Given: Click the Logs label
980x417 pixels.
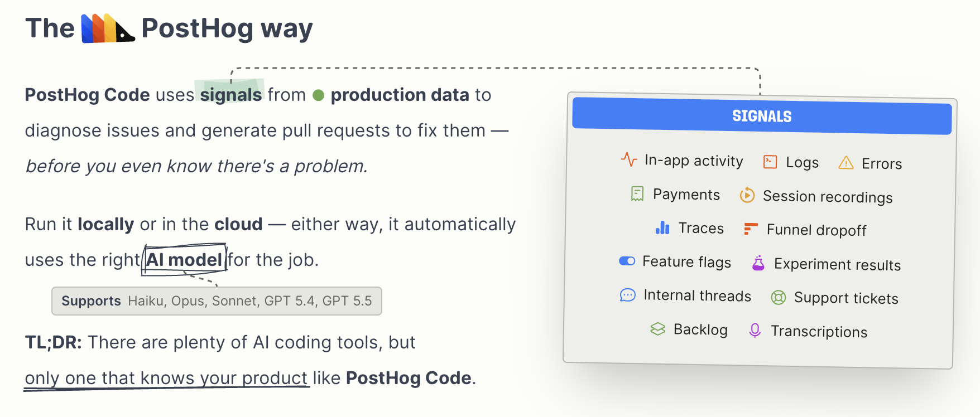Looking at the screenshot, I should coord(802,163).
